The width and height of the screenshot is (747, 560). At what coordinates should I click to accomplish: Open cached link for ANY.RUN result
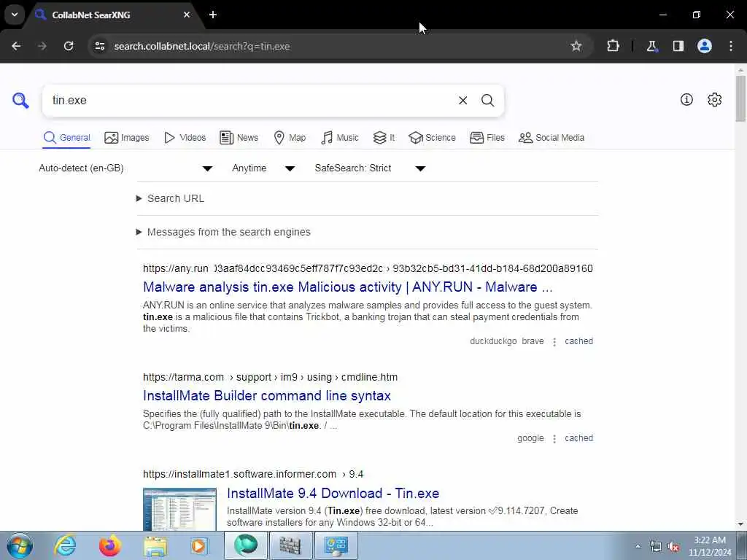(578, 341)
